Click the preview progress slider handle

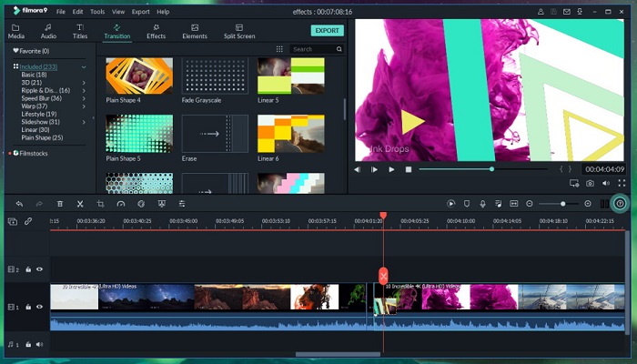click(x=491, y=168)
